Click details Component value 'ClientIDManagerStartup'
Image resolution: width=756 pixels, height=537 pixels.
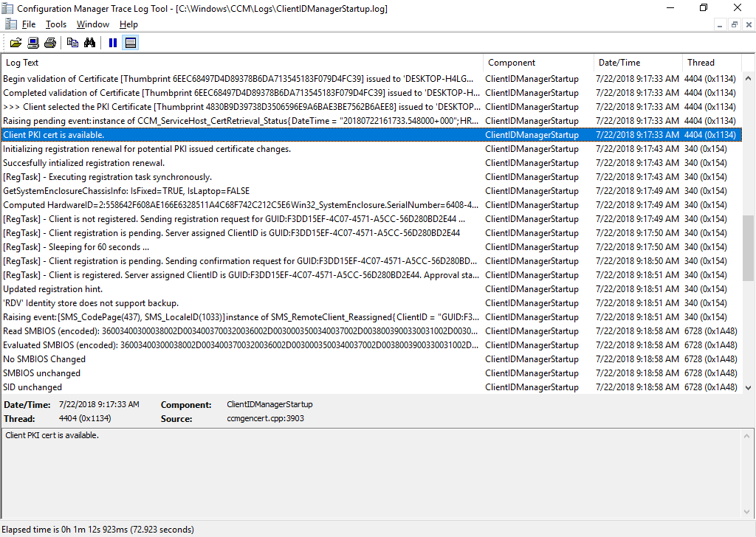coord(269,404)
